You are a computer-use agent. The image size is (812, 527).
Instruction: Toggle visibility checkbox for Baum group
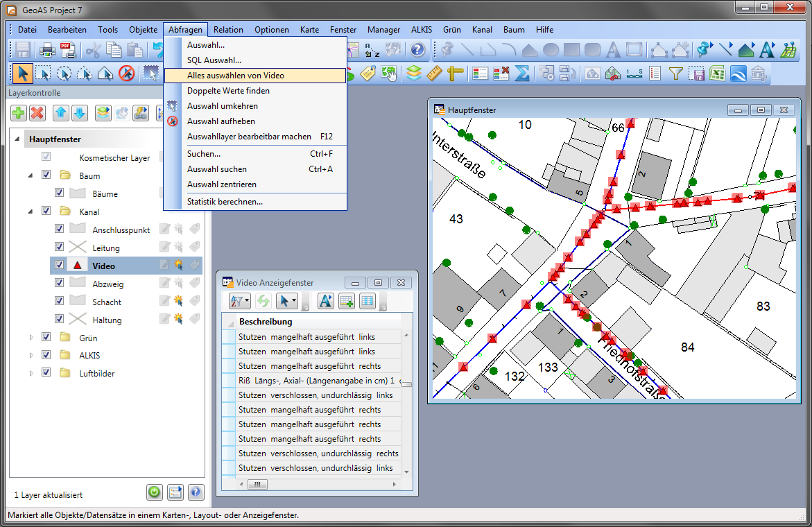pos(46,175)
